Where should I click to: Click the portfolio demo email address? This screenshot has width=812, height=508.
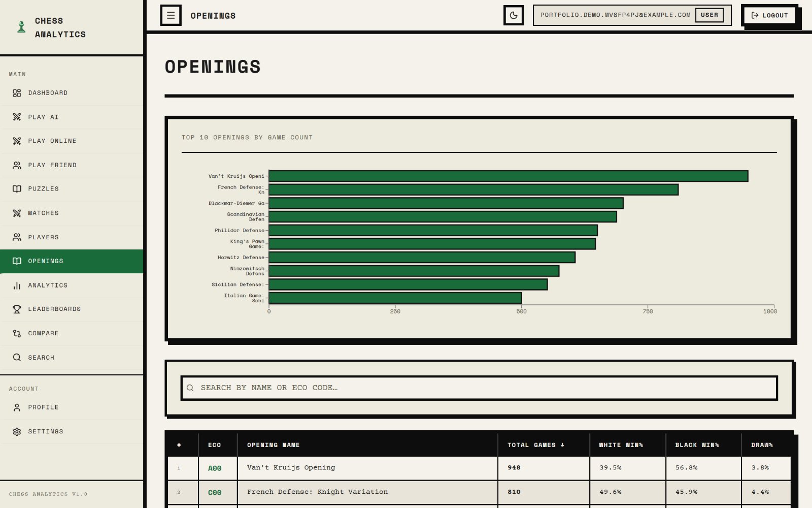tap(615, 15)
